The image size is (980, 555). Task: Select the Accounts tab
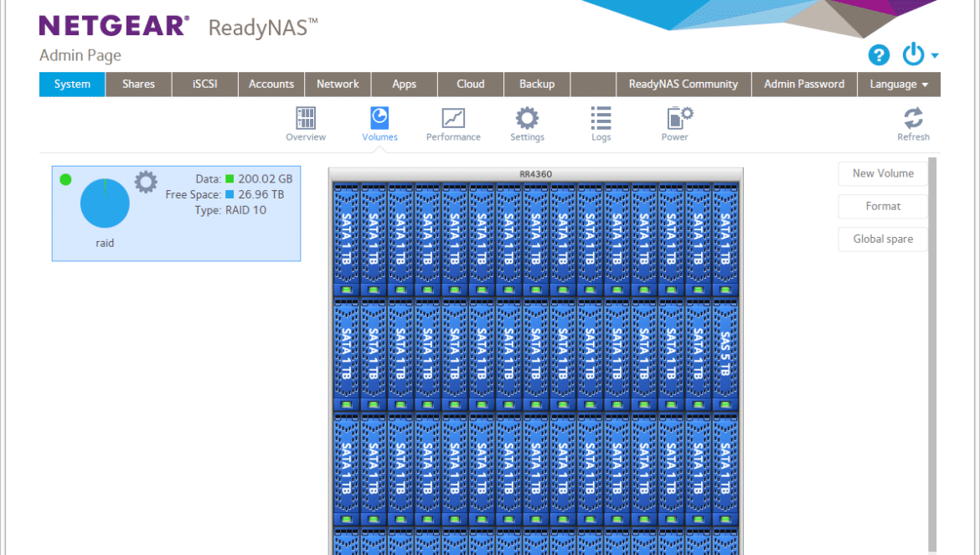[x=271, y=85]
